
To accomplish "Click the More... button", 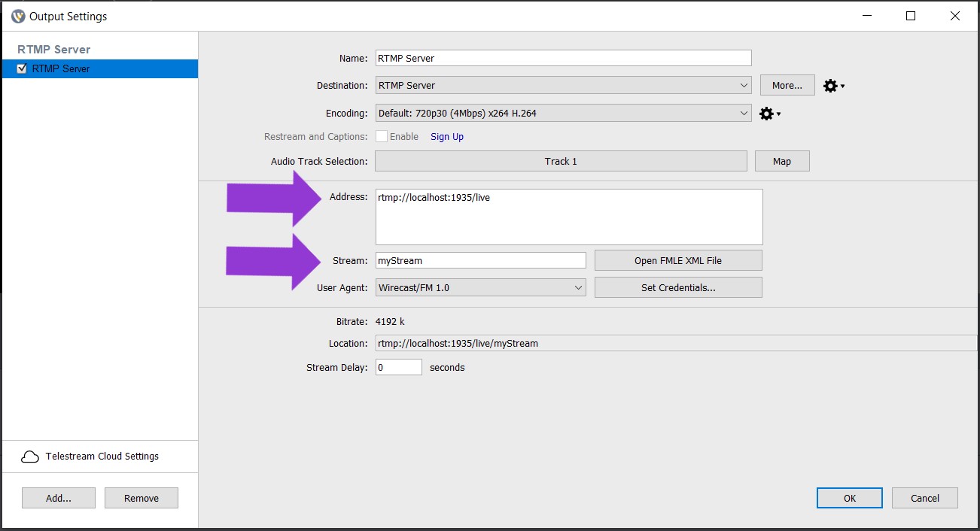I will tap(787, 84).
